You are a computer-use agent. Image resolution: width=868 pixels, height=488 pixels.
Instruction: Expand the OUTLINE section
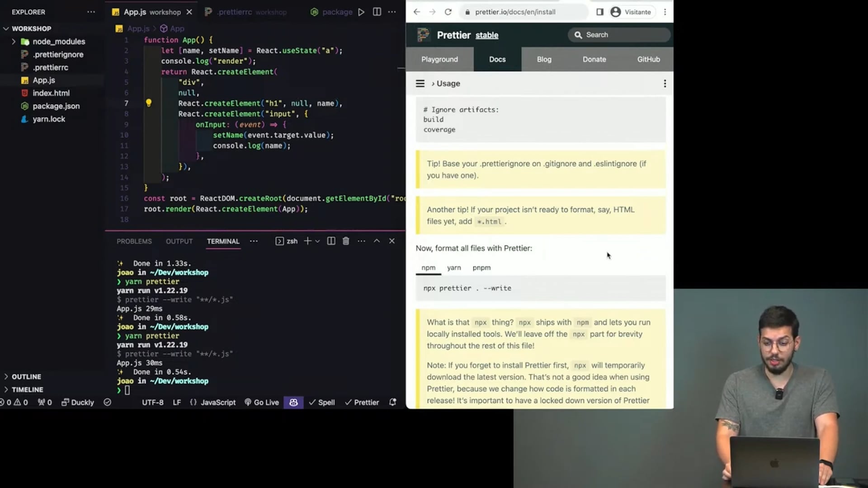click(26, 376)
